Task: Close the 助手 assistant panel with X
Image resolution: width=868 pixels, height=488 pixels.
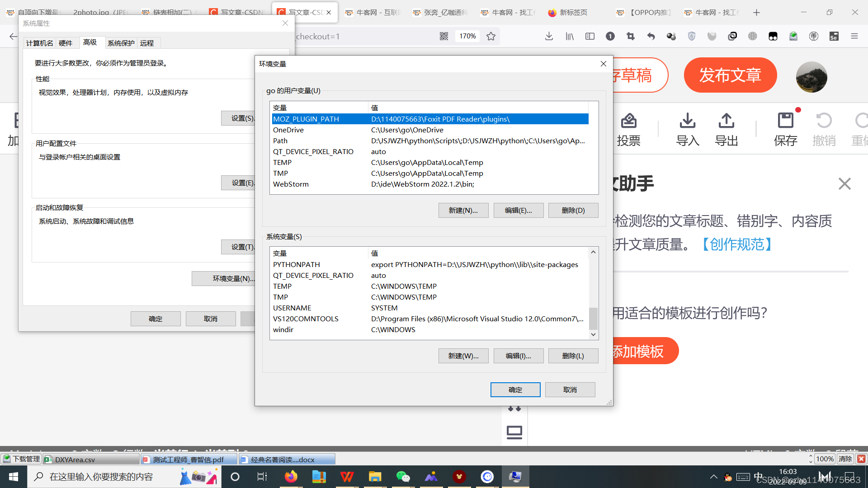Action: 844,183
